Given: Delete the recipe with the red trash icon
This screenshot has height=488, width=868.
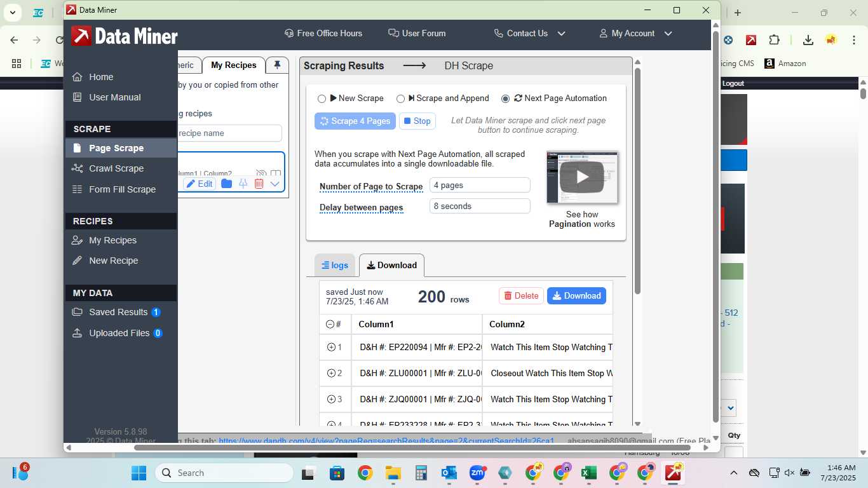Looking at the screenshot, I should coord(259,184).
